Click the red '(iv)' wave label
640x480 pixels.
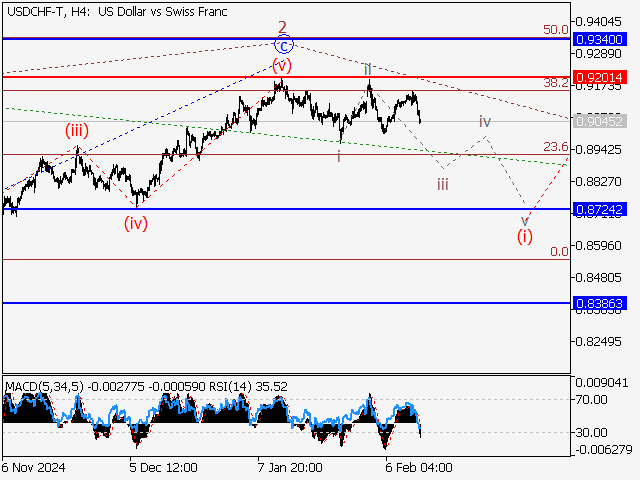click(x=136, y=223)
